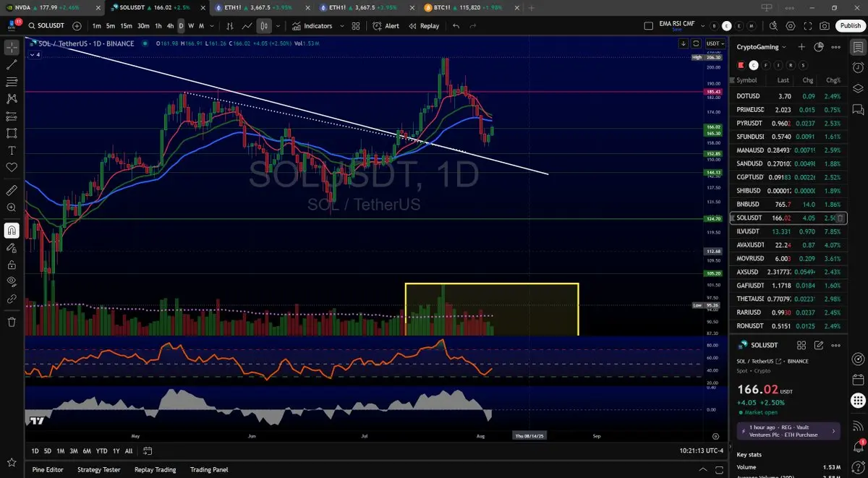Create an Alert
This screenshot has height=478, width=868.
[386, 26]
